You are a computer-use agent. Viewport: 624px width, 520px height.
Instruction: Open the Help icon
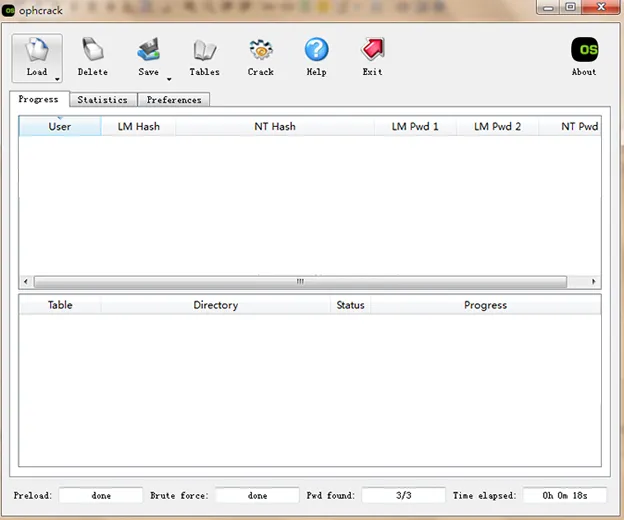[x=316, y=49]
